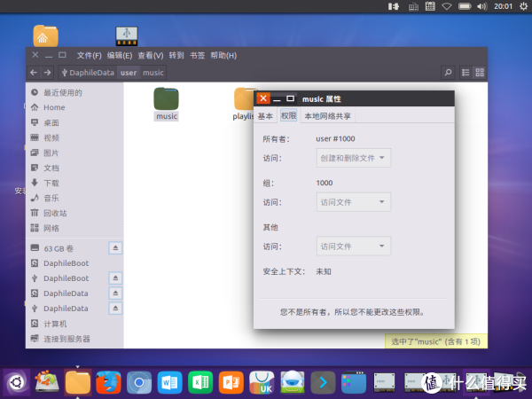Open Home in the sidebar
The height and width of the screenshot is (399, 532).
tap(74, 107)
